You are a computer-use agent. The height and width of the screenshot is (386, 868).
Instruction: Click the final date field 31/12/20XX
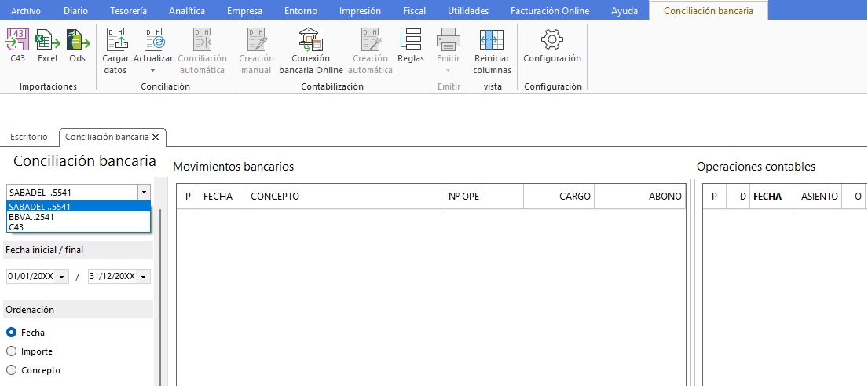pos(112,277)
